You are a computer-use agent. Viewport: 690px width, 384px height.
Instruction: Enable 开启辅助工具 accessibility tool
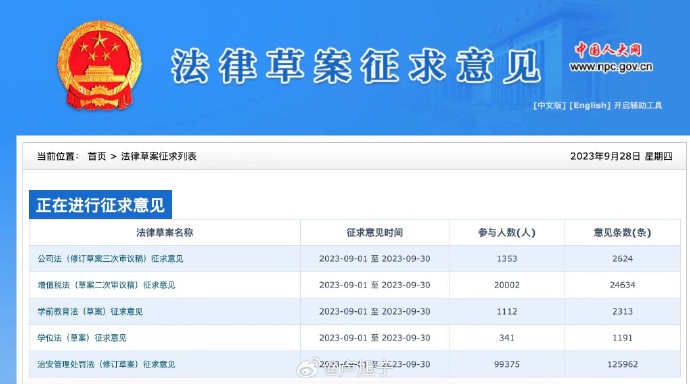(638, 106)
